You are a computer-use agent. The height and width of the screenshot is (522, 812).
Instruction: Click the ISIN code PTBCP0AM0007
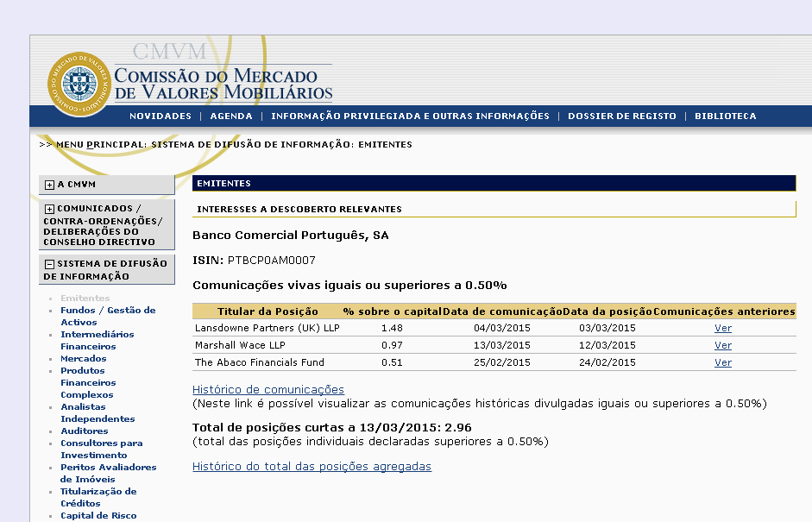click(x=271, y=260)
